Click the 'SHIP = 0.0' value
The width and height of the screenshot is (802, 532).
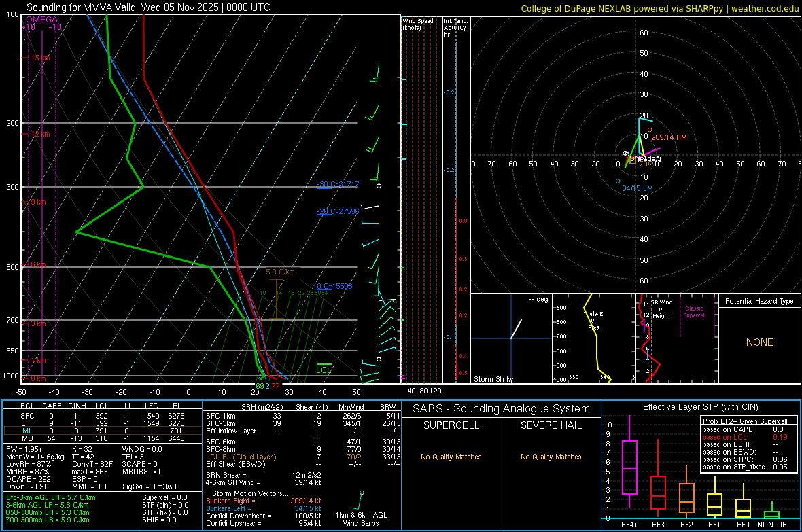tap(159, 520)
